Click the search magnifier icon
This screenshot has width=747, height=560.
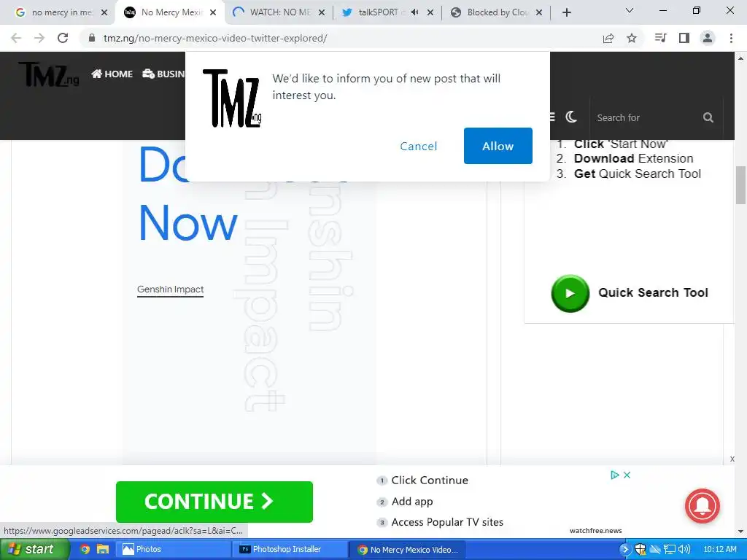click(708, 117)
